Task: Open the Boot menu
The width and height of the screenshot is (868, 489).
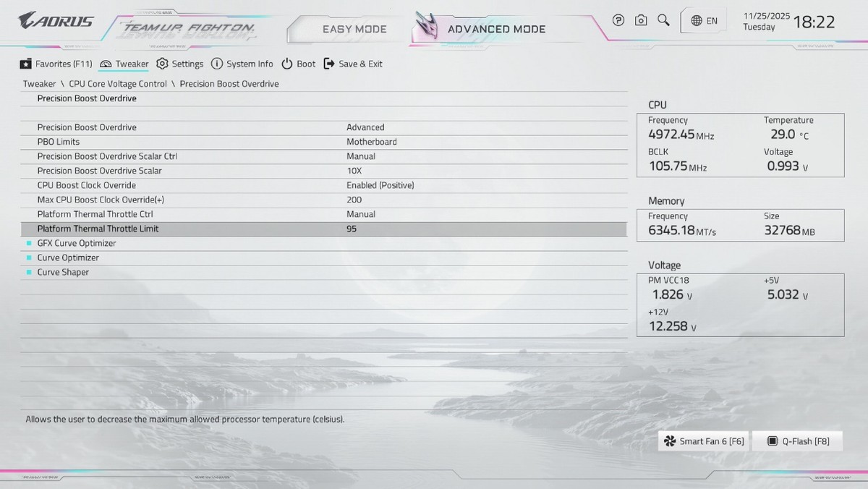Action: pyautogui.click(x=299, y=64)
